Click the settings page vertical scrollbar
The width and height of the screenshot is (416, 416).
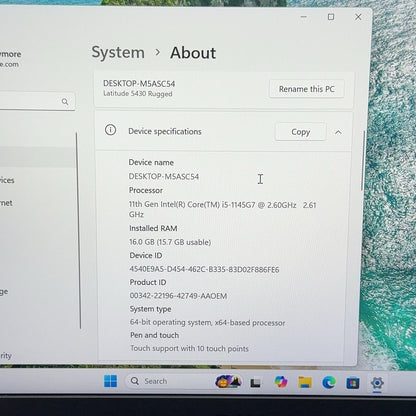tap(362, 161)
